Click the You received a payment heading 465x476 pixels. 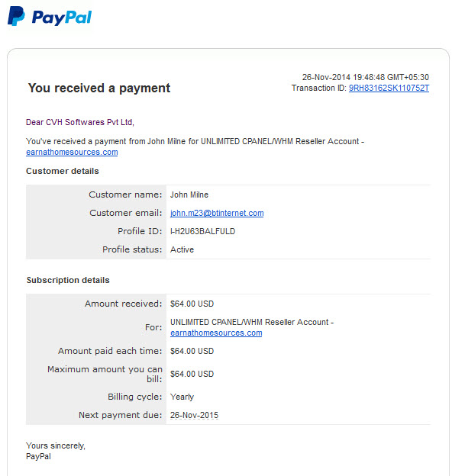99,88
